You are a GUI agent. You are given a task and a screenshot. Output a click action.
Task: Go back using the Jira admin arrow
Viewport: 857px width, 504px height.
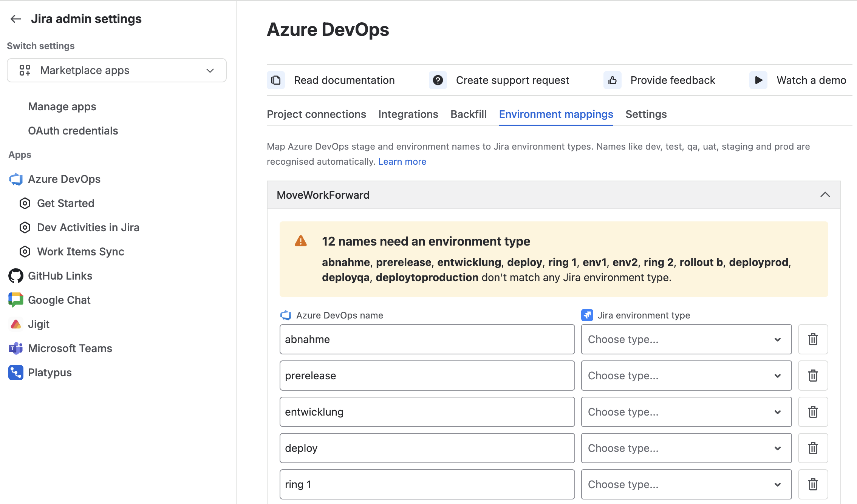click(x=16, y=19)
